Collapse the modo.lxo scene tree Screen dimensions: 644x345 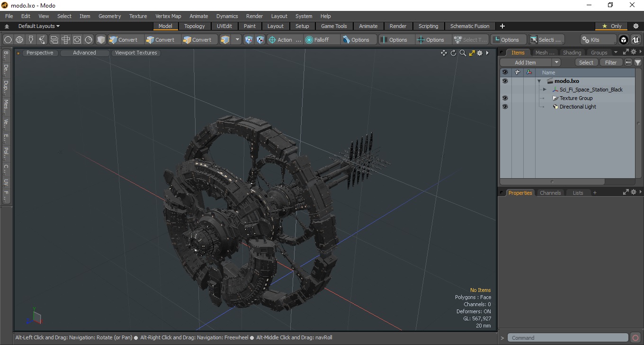(539, 81)
